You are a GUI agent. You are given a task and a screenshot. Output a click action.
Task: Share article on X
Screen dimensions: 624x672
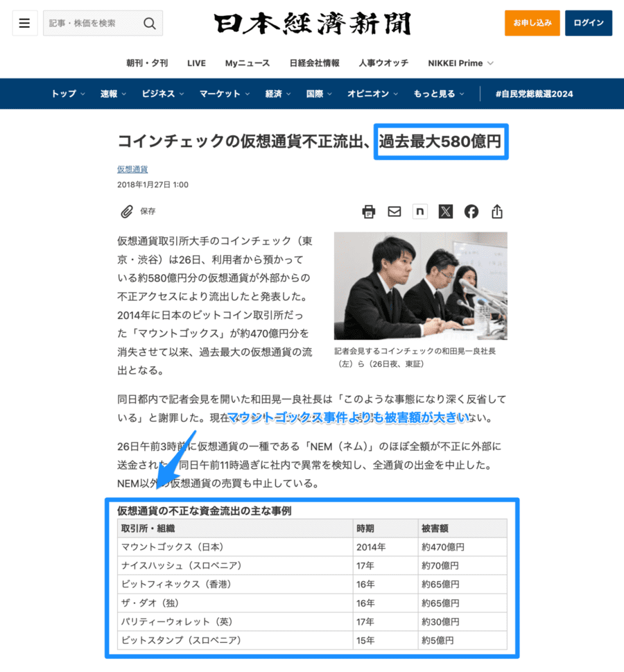pyautogui.click(x=446, y=212)
